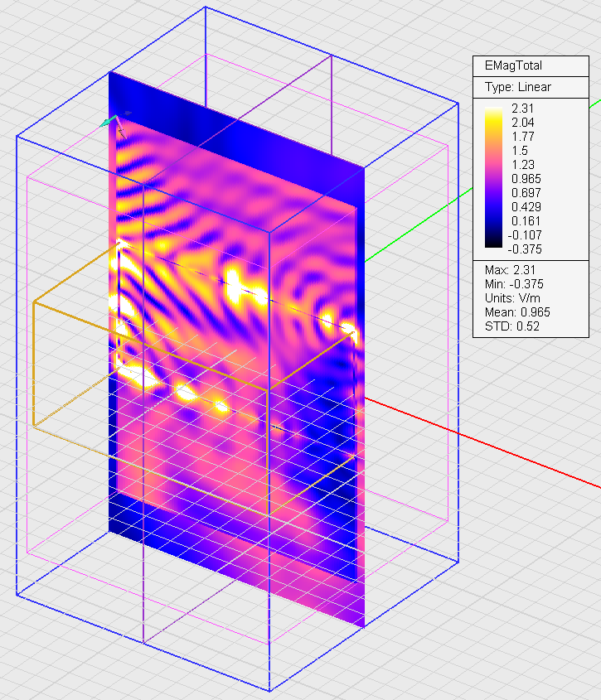This screenshot has width=601, height=700.
Task: Select the 2.04 scale value
Action: (523, 123)
